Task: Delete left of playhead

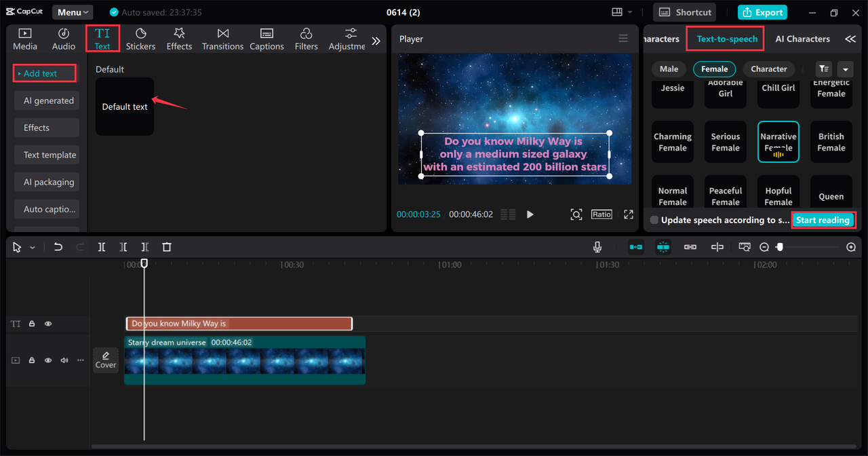Action: pos(123,247)
